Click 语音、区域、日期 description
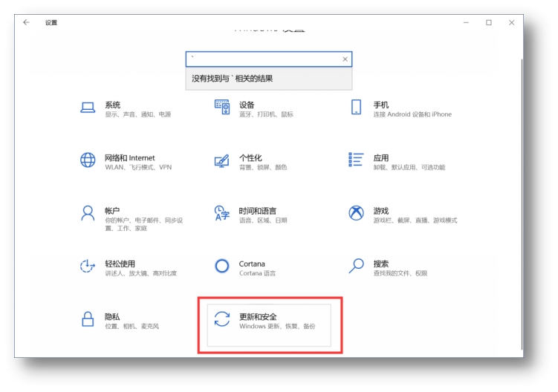 (x=263, y=220)
